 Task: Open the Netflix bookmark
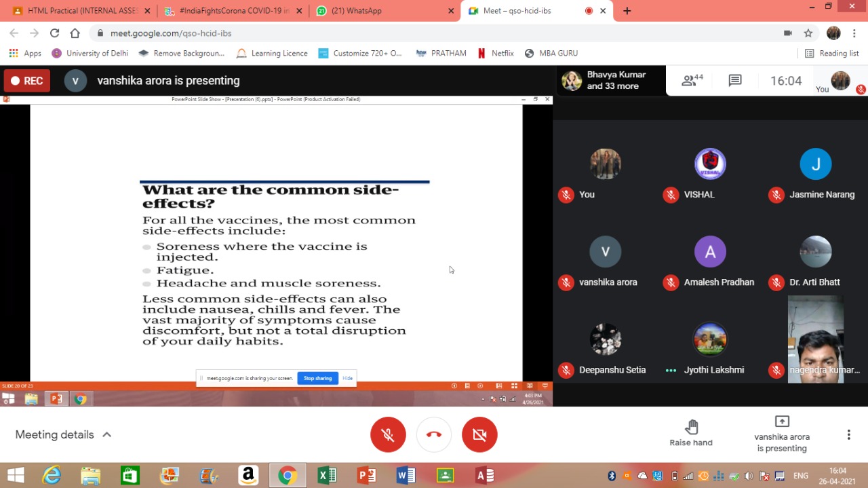coord(496,53)
